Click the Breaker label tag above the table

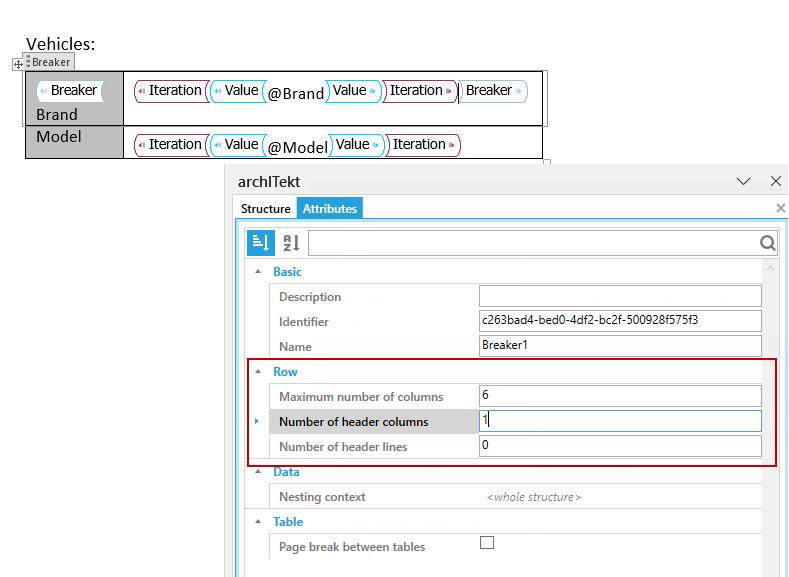click(x=48, y=62)
